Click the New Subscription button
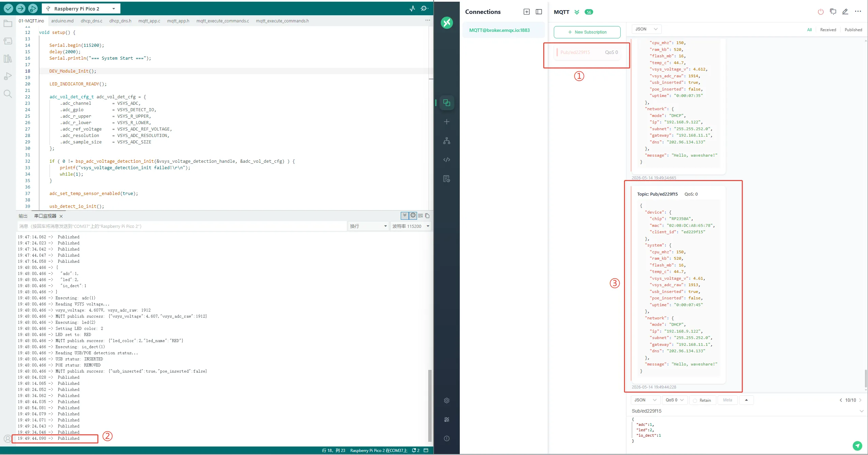This screenshot has height=455, width=868. click(587, 32)
